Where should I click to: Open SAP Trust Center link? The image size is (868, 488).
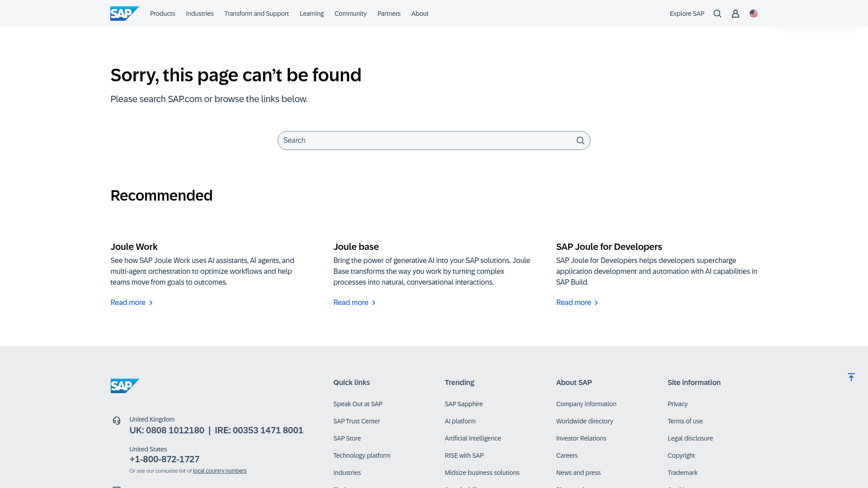pos(356,421)
